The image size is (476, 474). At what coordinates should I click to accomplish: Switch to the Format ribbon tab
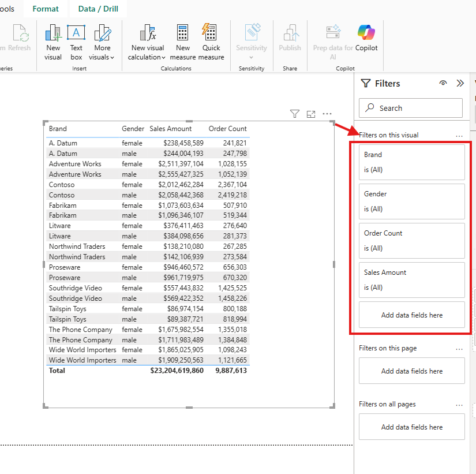[46, 9]
